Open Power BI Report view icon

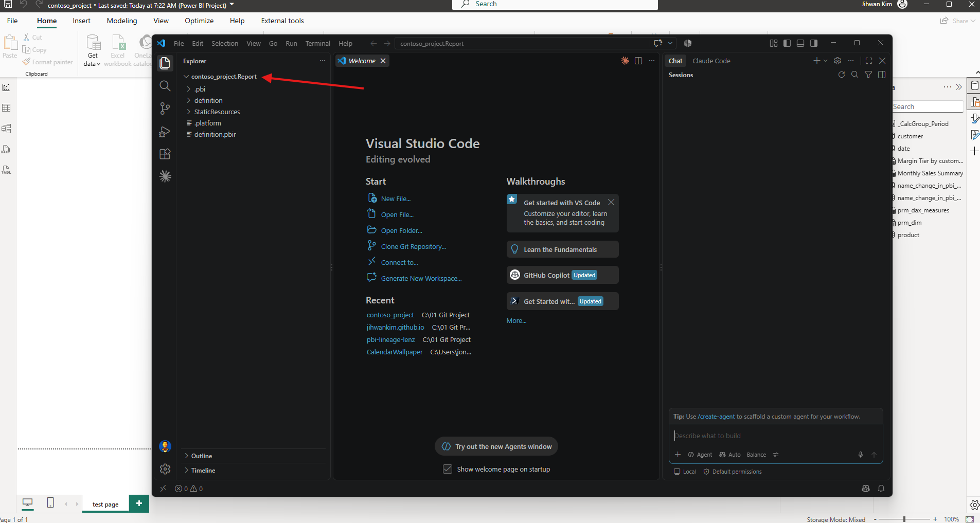coord(6,87)
